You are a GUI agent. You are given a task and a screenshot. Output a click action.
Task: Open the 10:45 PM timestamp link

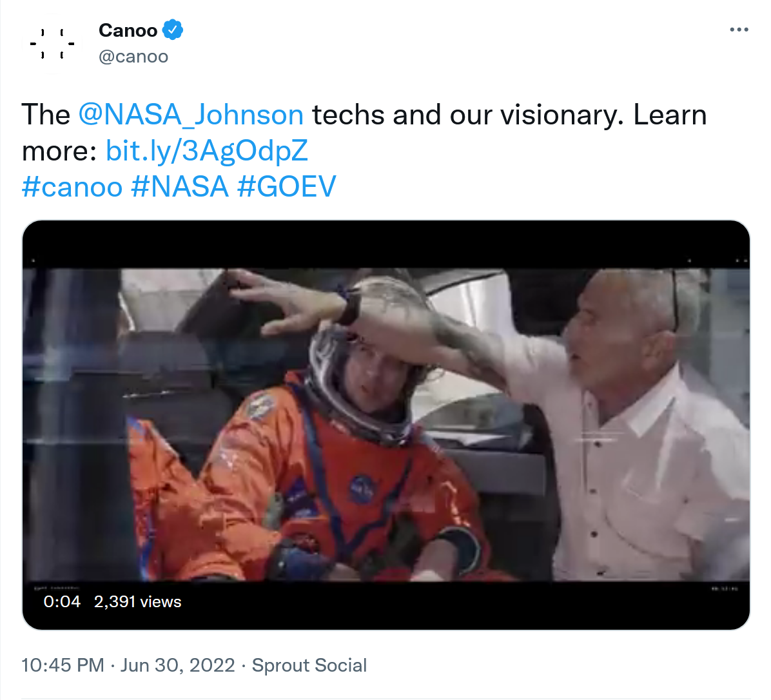point(63,665)
